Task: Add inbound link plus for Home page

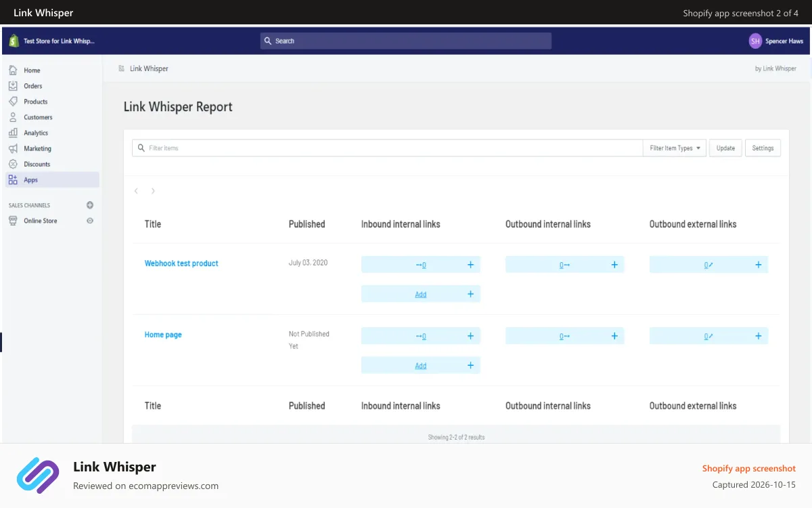Action: coord(471,336)
